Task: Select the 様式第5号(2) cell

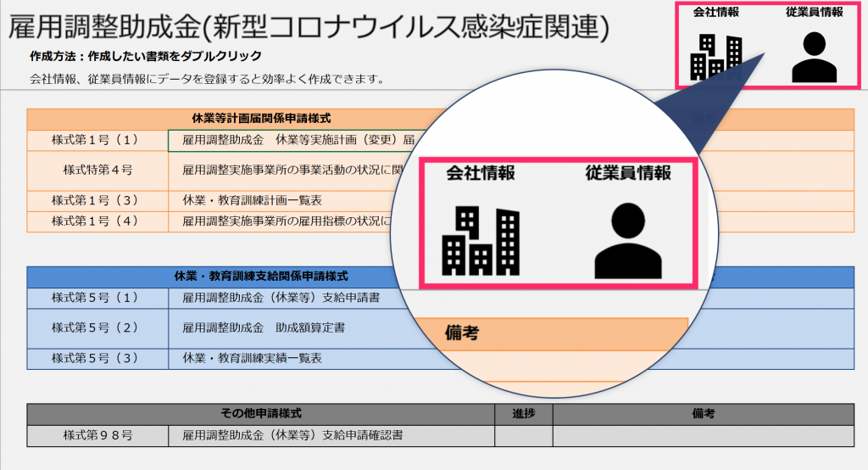Action: (x=97, y=328)
